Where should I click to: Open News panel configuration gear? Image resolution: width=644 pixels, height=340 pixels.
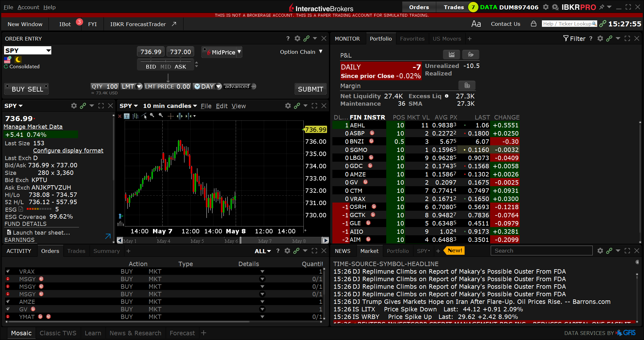click(600, 251)
